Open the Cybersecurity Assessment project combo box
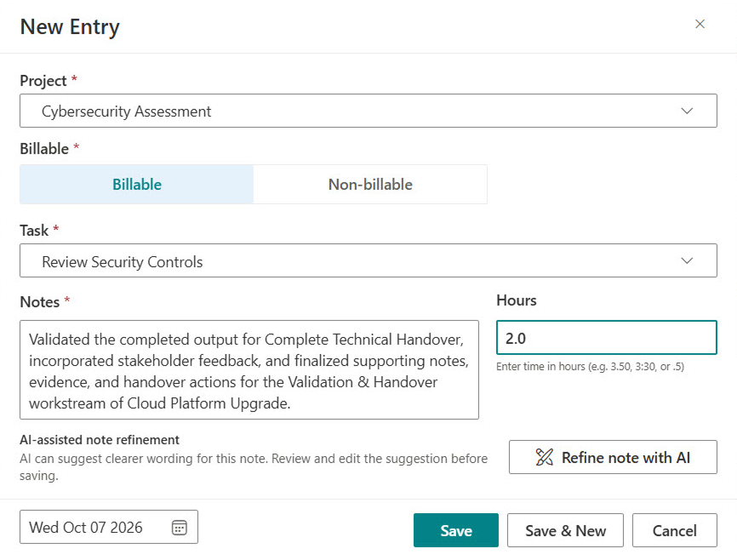Screen dimensions: 737x560 point(368,111)
